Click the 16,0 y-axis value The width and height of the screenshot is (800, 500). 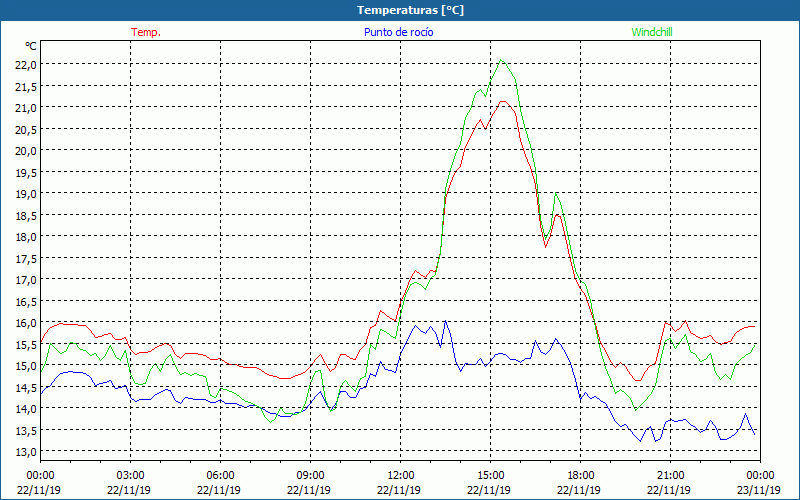pos(26,323)
